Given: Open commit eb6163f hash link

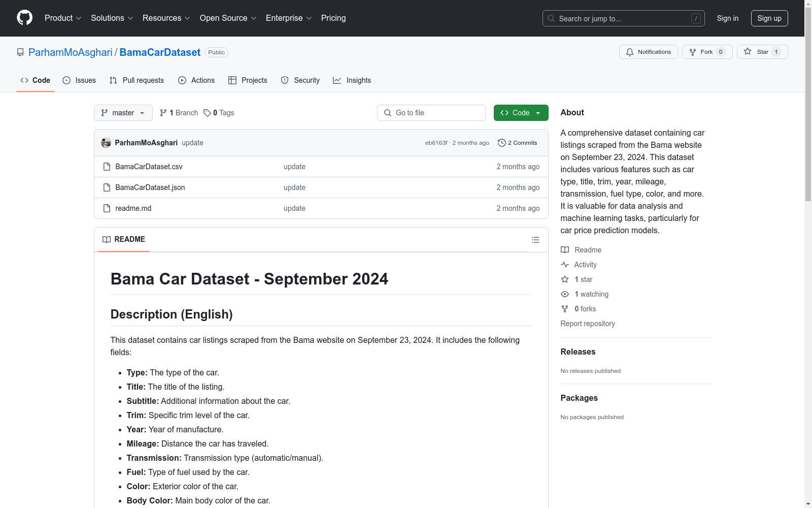Looking at the screenshot, I should tap(436, 143).
